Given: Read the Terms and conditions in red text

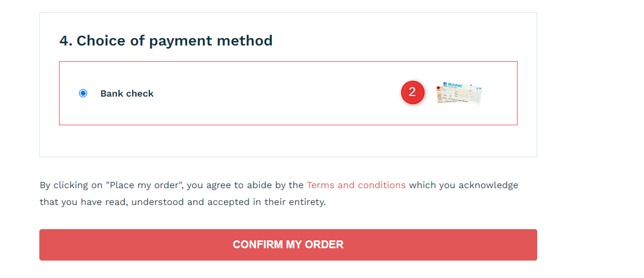Looking at the screenshot, I should [356, 185].
